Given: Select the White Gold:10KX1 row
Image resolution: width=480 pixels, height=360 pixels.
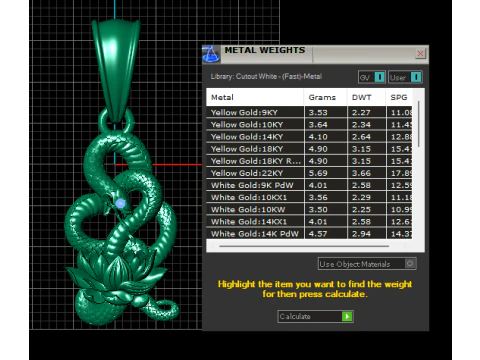Looking at the screenshot, I should point(309,197).
